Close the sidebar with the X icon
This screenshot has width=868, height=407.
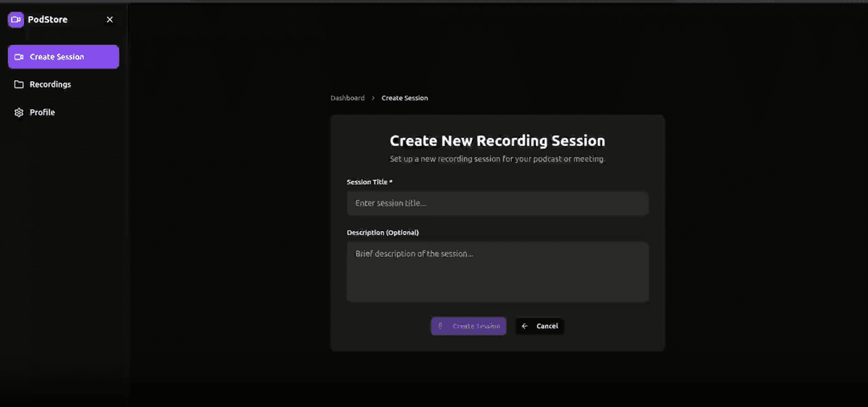coord(109,20)
